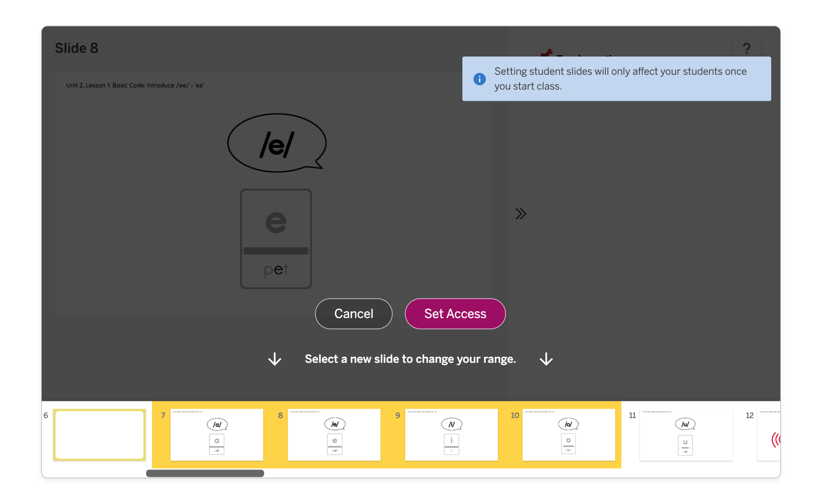Select the /u/ slide 11 thumbnail
This screenshot has height=504, width=822.
point(686,435)
